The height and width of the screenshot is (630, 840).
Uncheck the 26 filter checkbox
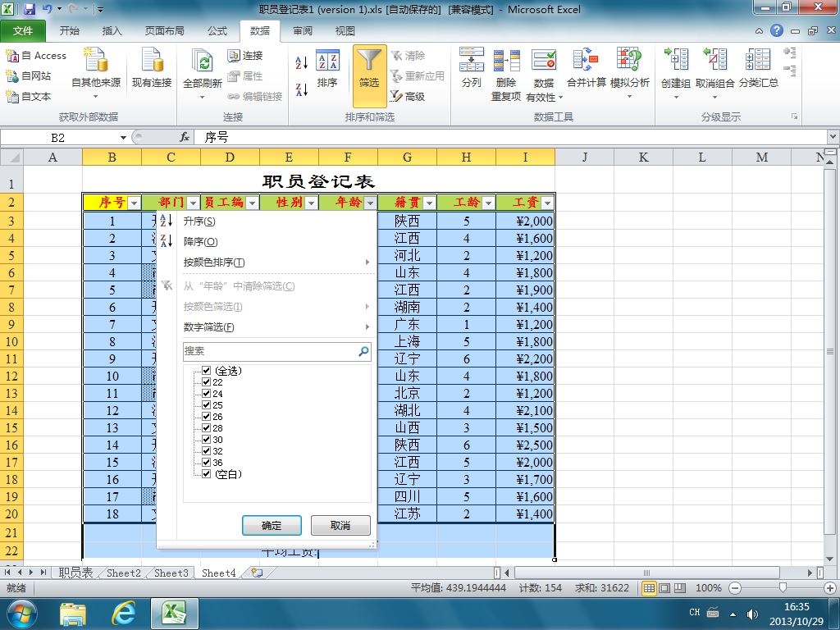(x=206, y=416)
